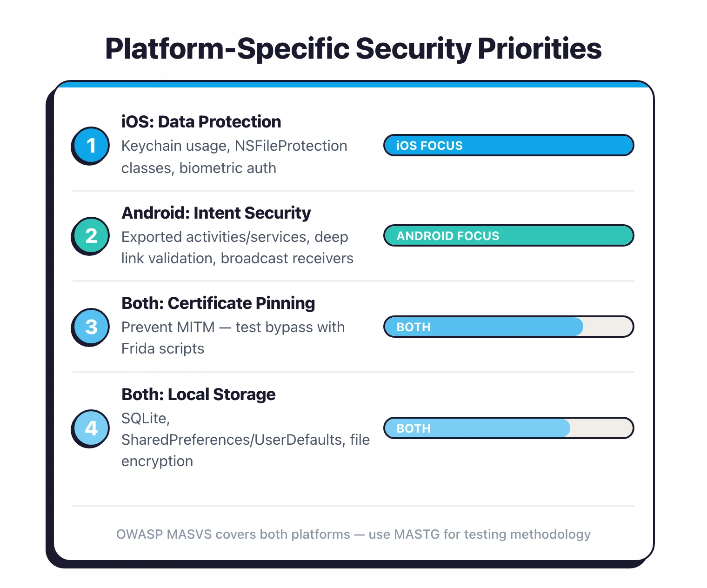Select the 'Android: Intent Security' heading
Image resolution: width=707 pixels, height=588 pixels.
pos(216,213)
